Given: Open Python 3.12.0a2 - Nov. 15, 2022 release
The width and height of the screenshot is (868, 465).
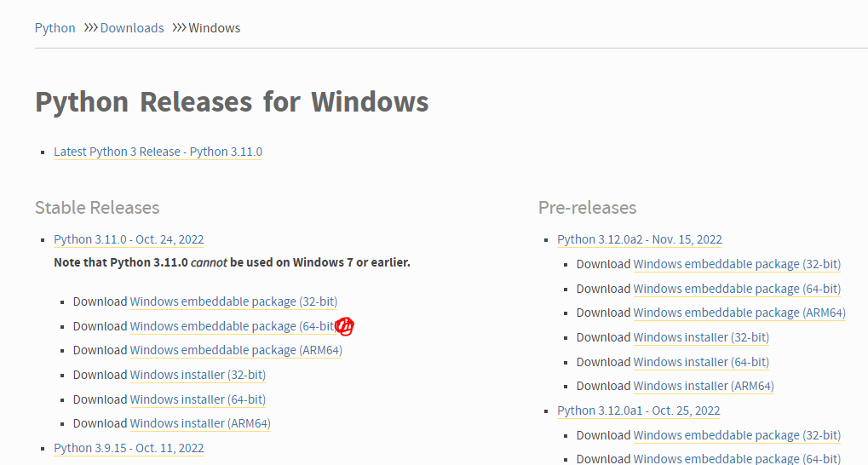Looking at the screenshot, I should 640,239.
